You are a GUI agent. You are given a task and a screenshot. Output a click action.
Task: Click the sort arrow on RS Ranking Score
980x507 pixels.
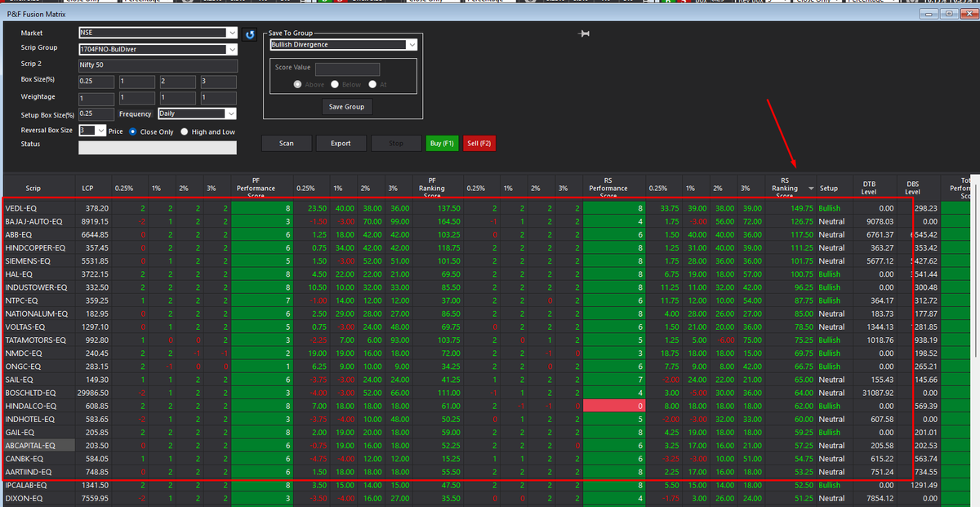click(811, 188)
